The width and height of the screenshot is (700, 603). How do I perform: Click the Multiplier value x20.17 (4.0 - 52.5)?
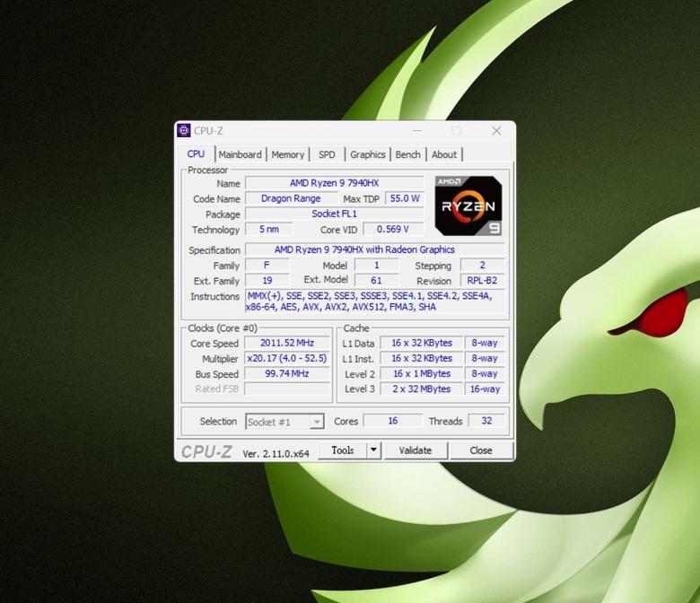click(287, 358)
